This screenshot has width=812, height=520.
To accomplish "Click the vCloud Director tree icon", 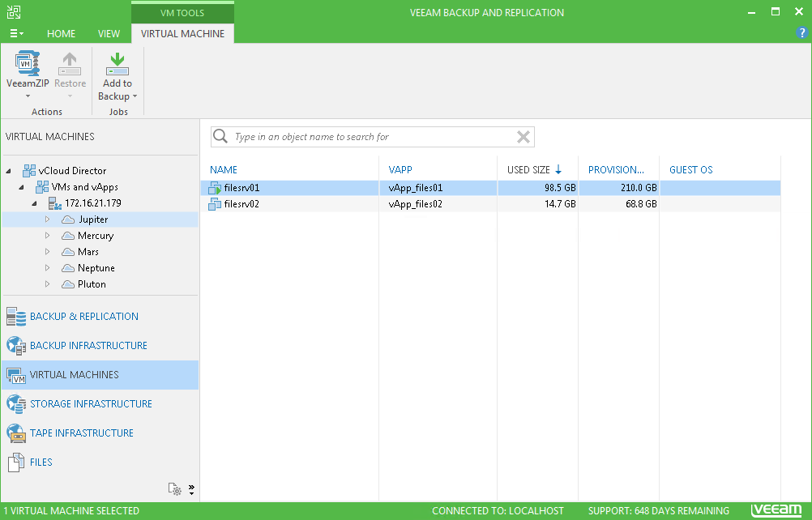I will pyautogui.click(x=29, y=170).
